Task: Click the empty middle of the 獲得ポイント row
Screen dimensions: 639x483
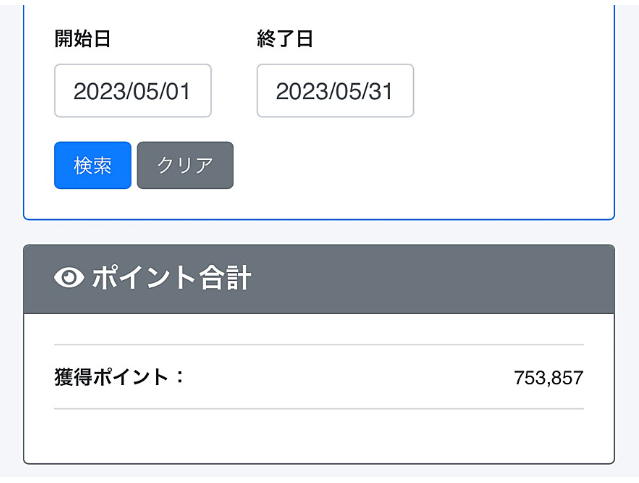Action: [x=346, y=377]
